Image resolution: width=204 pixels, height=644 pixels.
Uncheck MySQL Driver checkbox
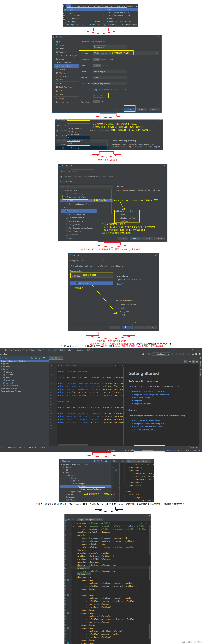coord(77,283)
